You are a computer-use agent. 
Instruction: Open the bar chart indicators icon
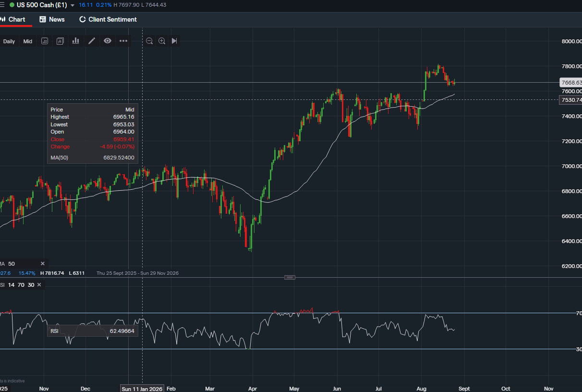pyautogui.click(x=75, y=41)
